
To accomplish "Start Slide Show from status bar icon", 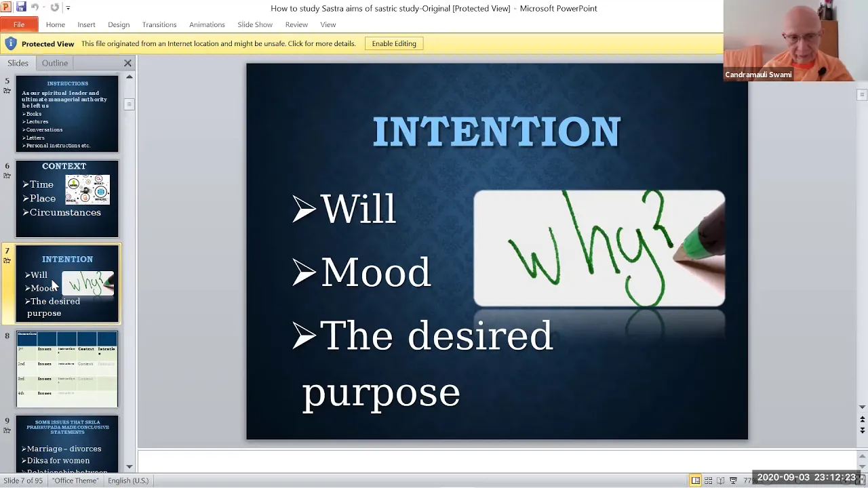I will [733, 481].
